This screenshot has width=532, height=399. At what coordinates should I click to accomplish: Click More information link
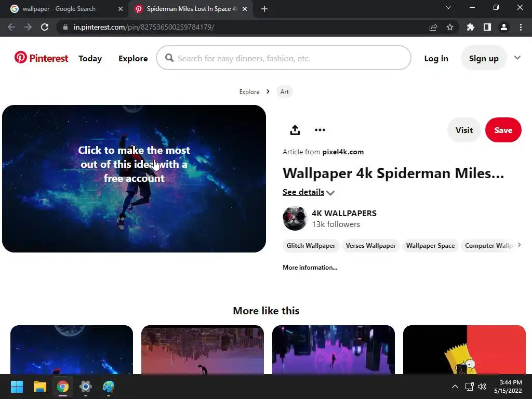(x=310, y=268)
